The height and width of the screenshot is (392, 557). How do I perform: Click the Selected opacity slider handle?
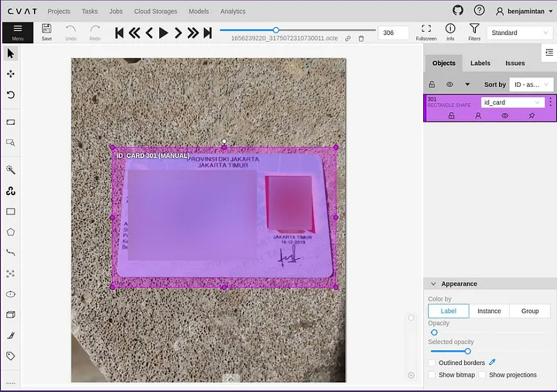[x=468, y=351]
